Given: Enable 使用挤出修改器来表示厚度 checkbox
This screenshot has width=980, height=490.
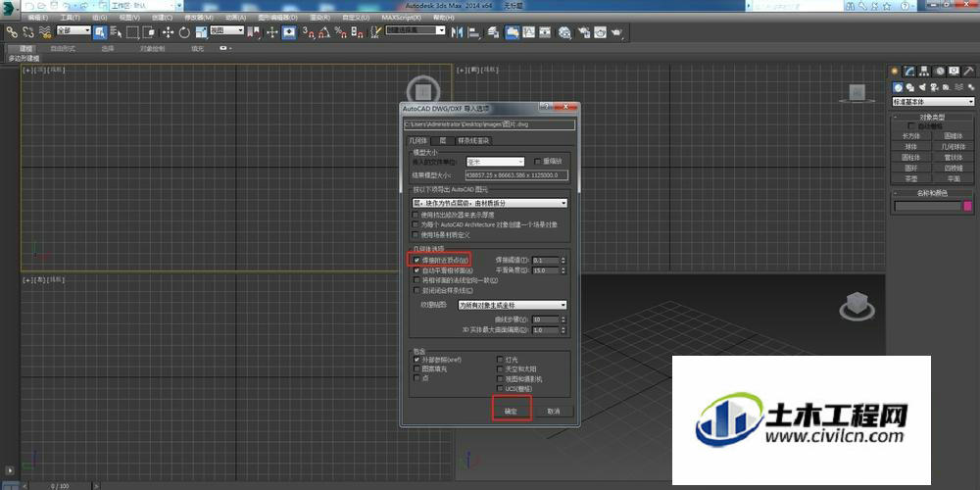Looking at the screenshot, I should click(416, 215).
